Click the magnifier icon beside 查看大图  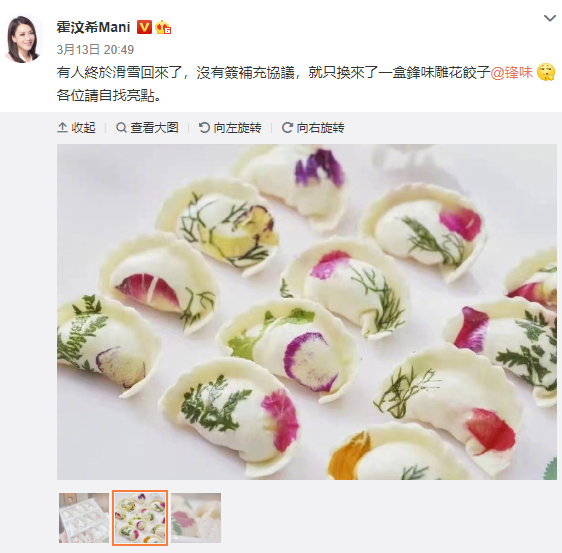coord(121,128)
